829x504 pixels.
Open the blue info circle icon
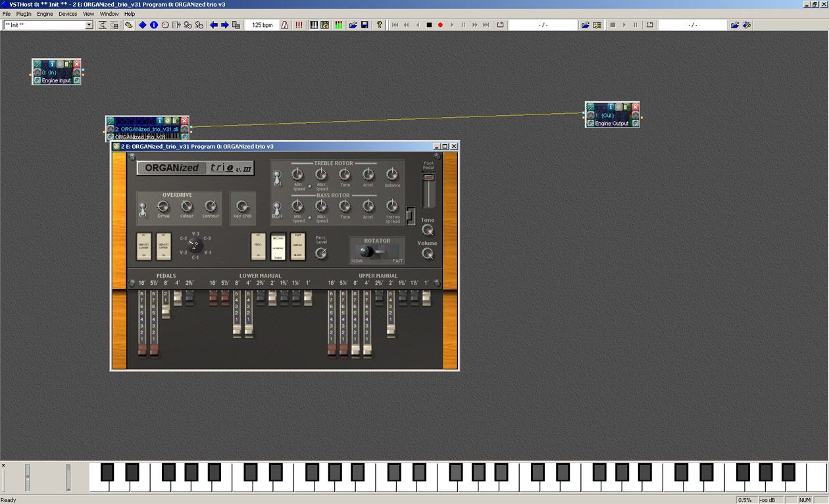click(x=154, y=25)
